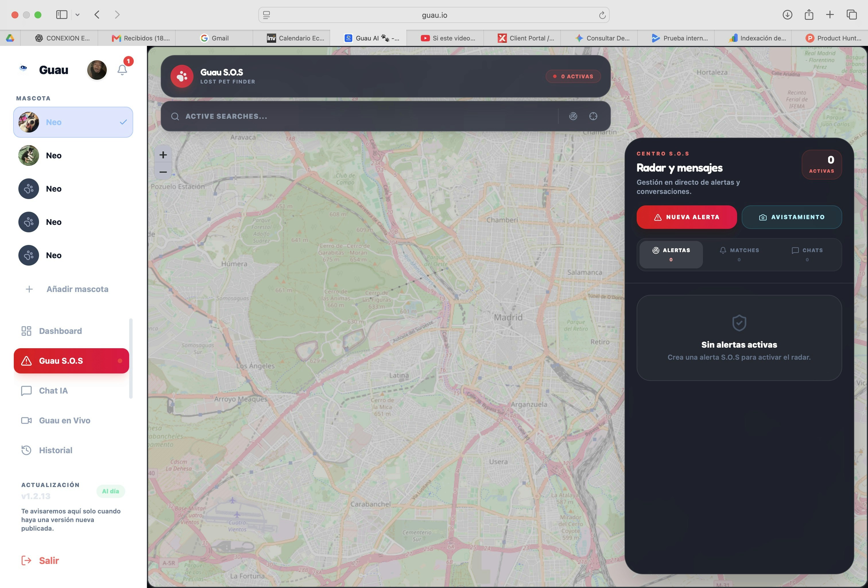Image resolution: width=868 pixels, height=588 pixels.
Task: Click the Historial clock icon
Action: (x=26, y=450)
